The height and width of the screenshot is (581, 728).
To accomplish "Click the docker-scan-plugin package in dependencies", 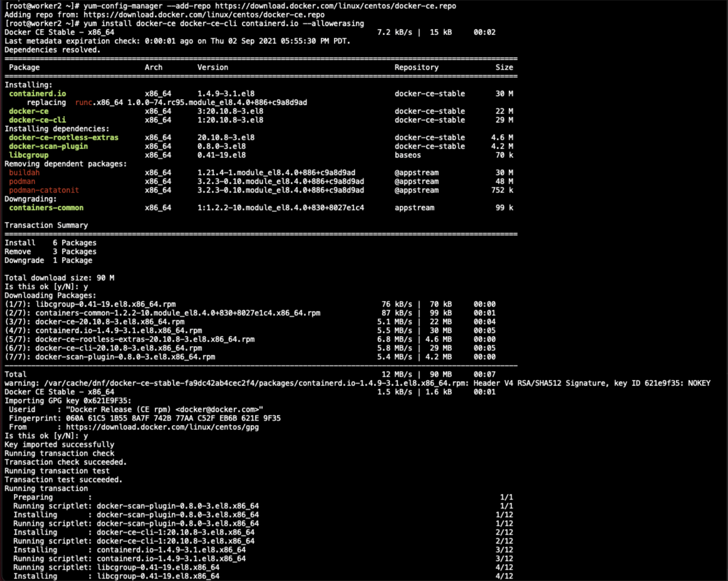I will click(48, 146).
